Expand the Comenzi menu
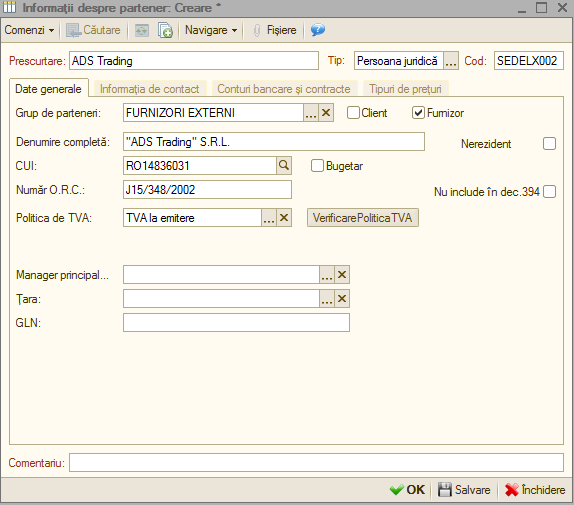 [29, 30]
